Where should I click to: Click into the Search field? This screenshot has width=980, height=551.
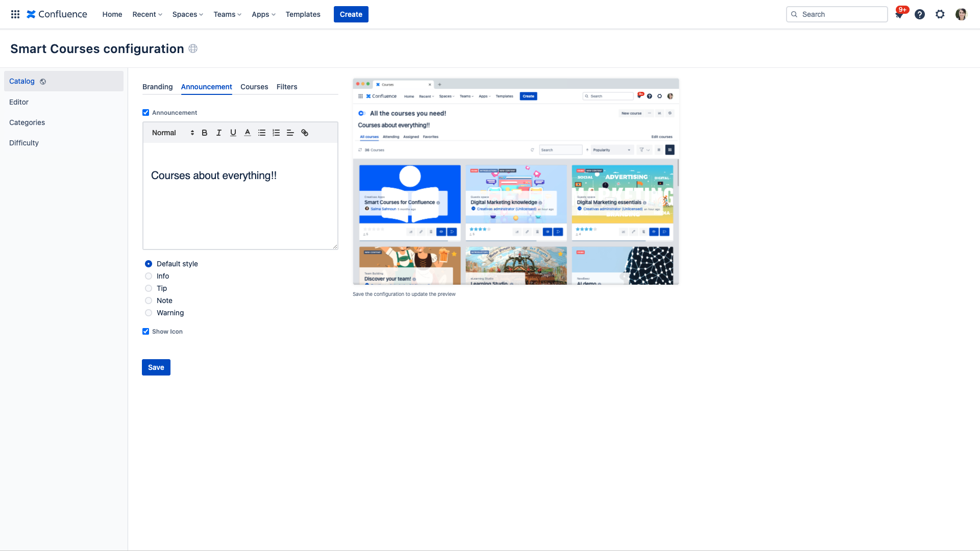pos(837,14)
